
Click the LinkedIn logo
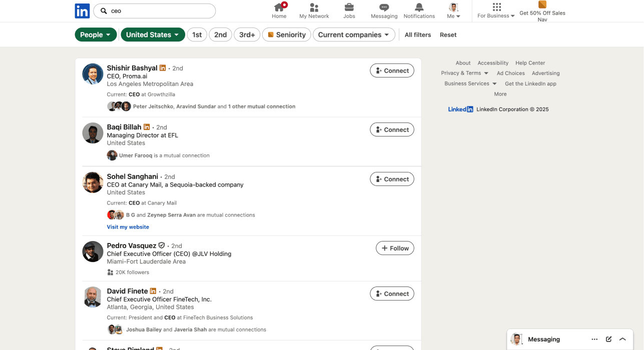click(x=82, y=10)
